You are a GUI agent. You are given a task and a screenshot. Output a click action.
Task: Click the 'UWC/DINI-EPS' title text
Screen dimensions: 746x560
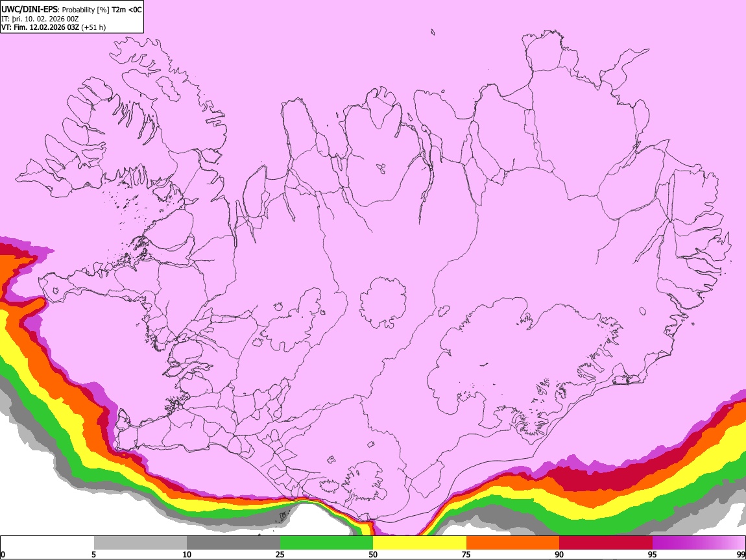[29, 10]
